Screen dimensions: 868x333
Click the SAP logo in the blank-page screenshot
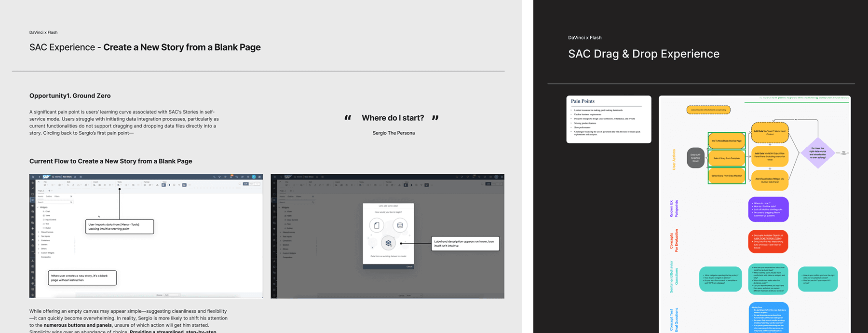tap(46, 177)
